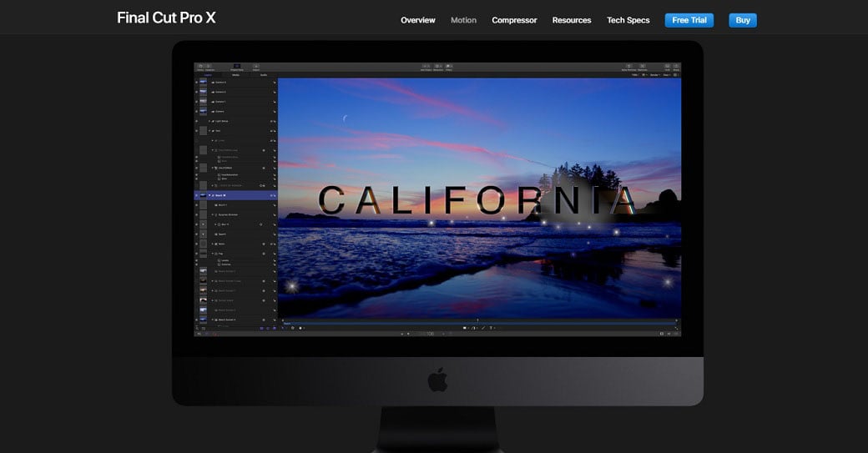Click the Make Particles toolbar icon
Screen dimensions: 868x453
pos(630,67)
